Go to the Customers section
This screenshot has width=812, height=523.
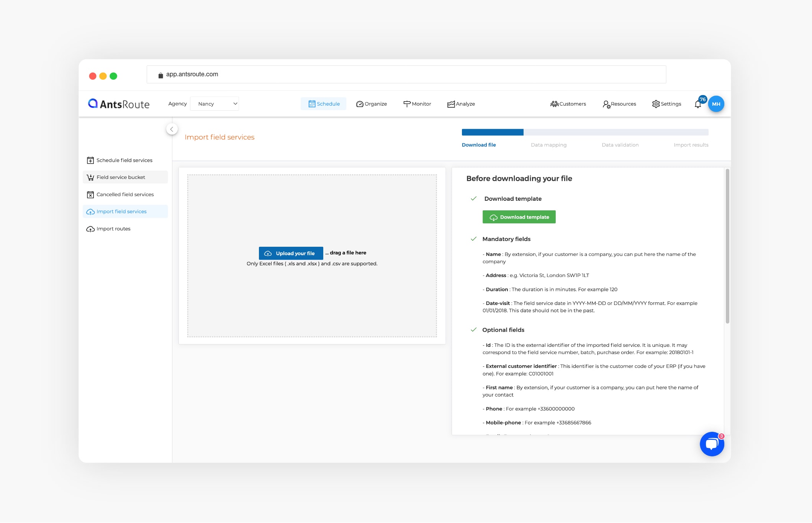568,104
